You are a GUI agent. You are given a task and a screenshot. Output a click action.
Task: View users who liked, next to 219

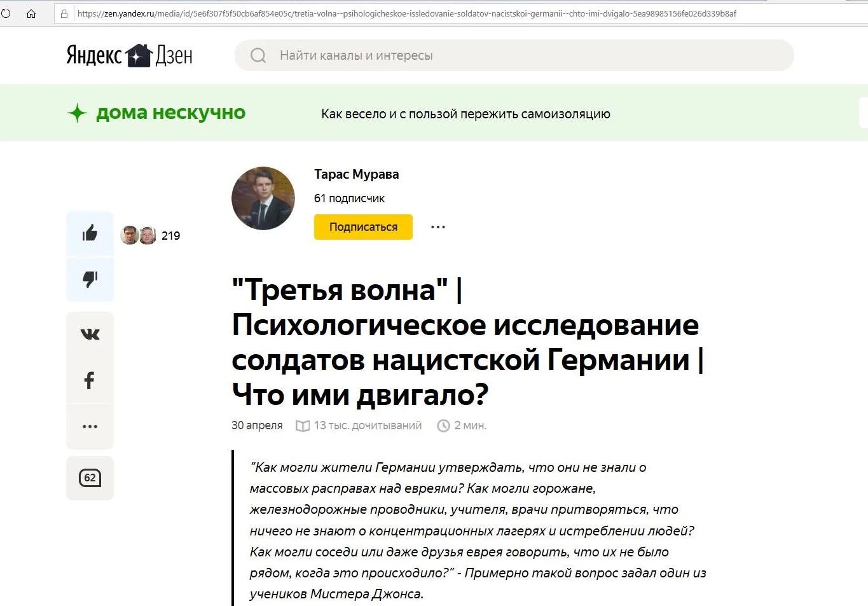point(139,235)
